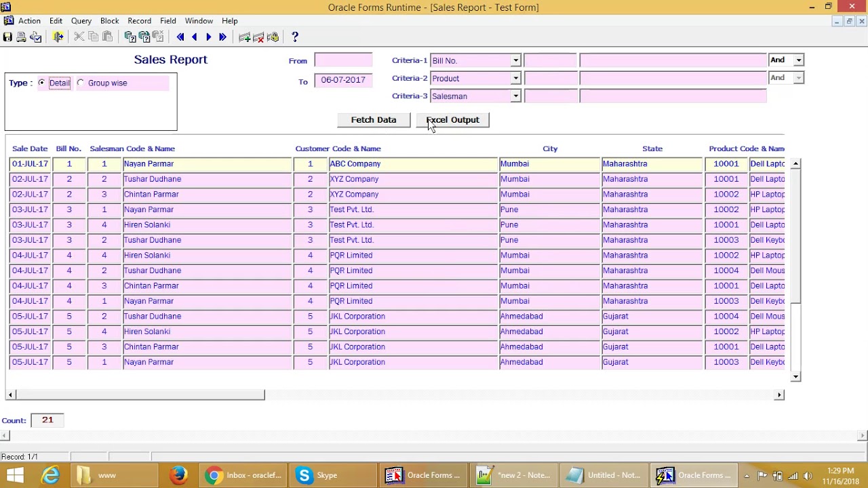The image size is (868, 488).
Task: Open the Record menu
Action: (x=139, y=21)
